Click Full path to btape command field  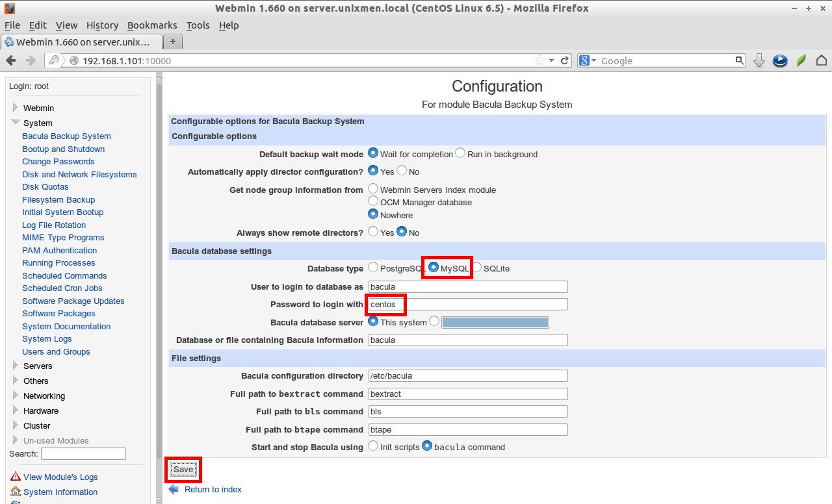[x=468, y=429]
